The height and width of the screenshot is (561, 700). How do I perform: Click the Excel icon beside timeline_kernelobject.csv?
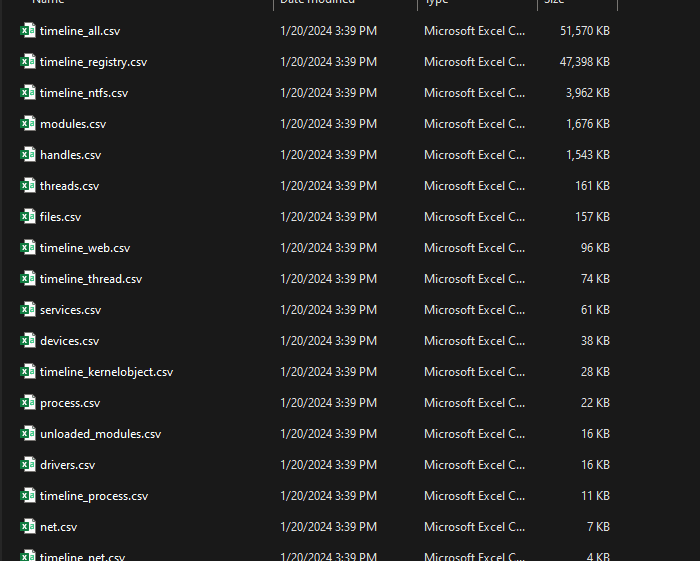coord(28,372)
